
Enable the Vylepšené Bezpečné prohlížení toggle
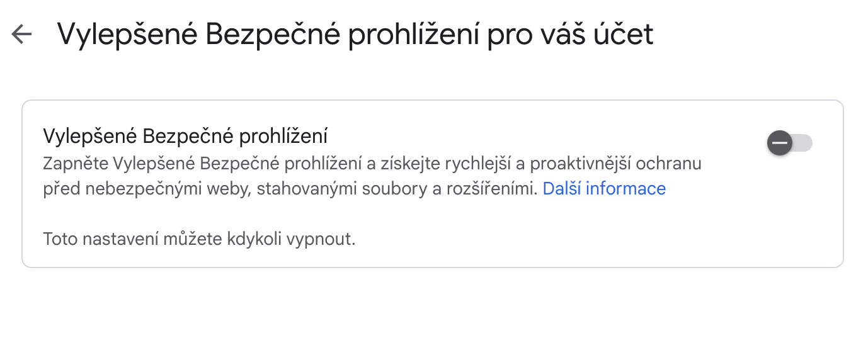pyautogui.click(x=790, y=144)
